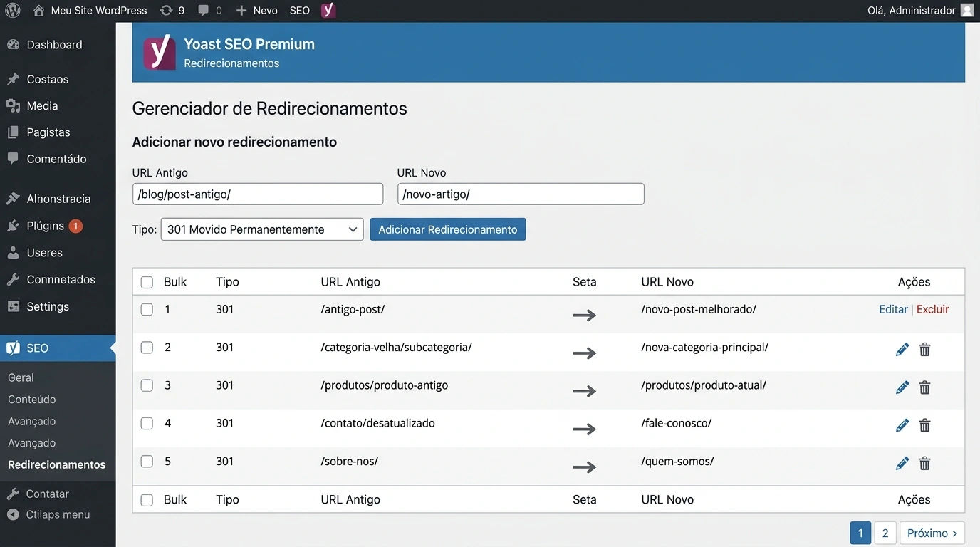This screenshot has width=980, height=547.
Task: Click the Commnetados wrench icon
Action: pyautogui.click(x=13, y=280)
